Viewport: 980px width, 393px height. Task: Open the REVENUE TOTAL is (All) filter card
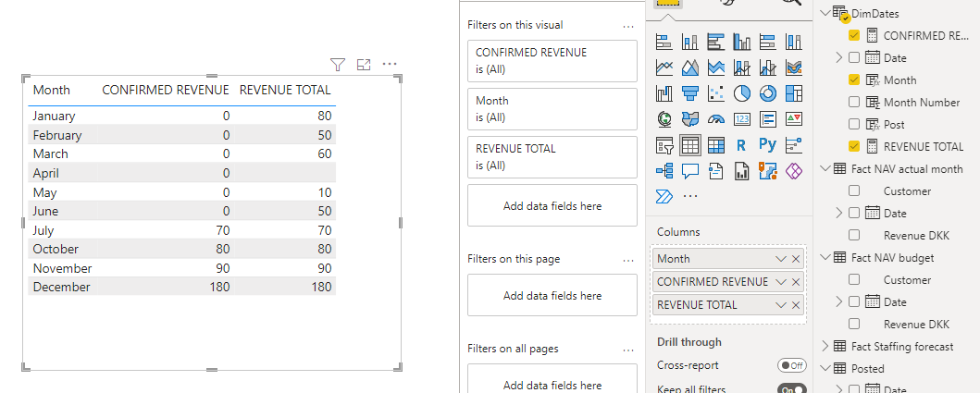click(x=552, y=157)
